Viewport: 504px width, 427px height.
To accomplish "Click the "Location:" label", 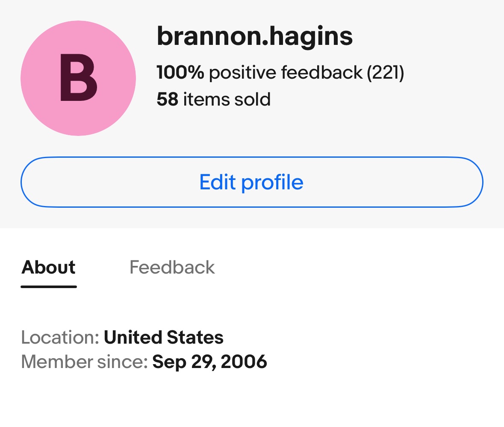I will pyautogui.click(x=60, y=337).
